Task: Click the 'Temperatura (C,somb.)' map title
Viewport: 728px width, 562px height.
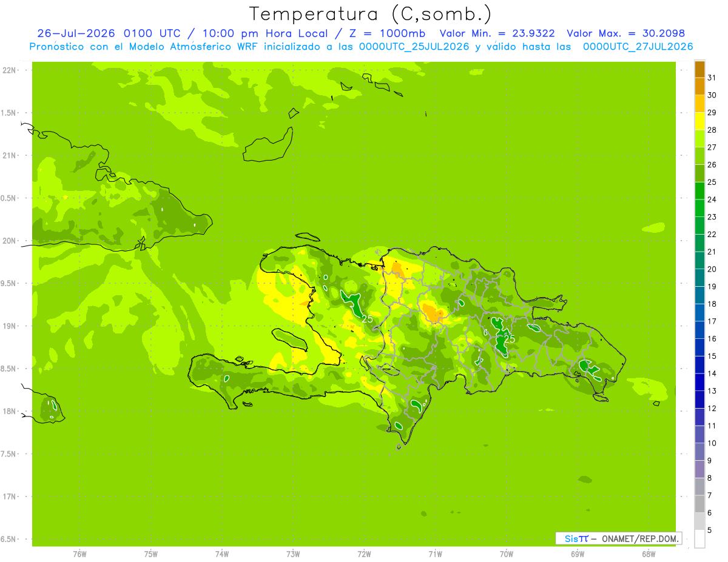Action: pos(370,14)
